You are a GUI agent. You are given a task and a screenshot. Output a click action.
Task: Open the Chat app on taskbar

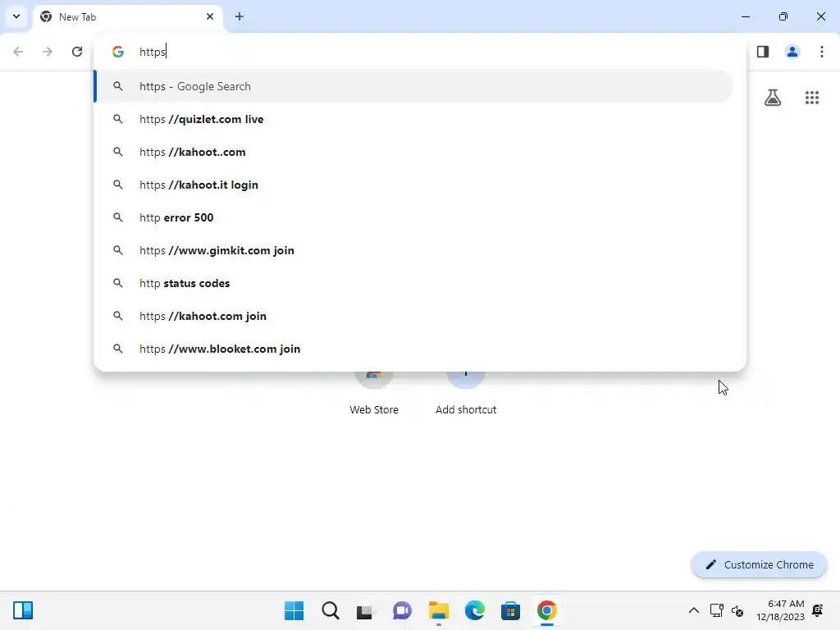coord(402,610)
